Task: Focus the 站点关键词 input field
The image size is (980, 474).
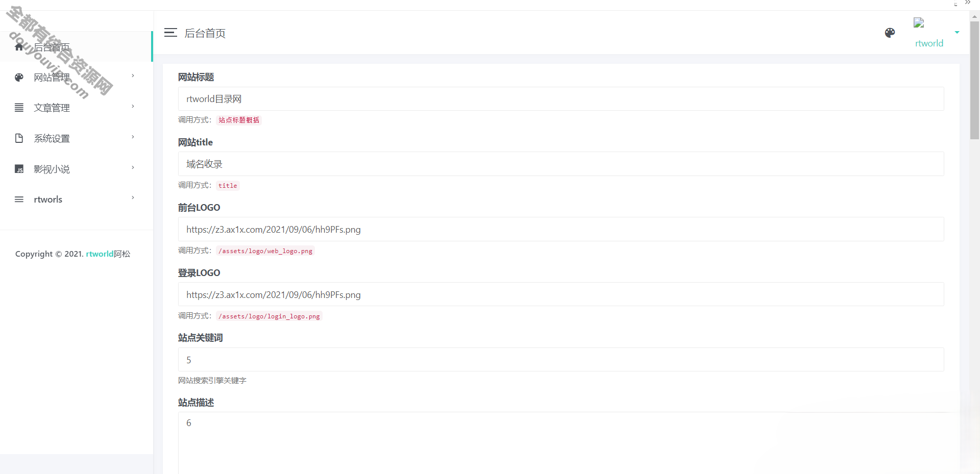Action: pos(561,360)
